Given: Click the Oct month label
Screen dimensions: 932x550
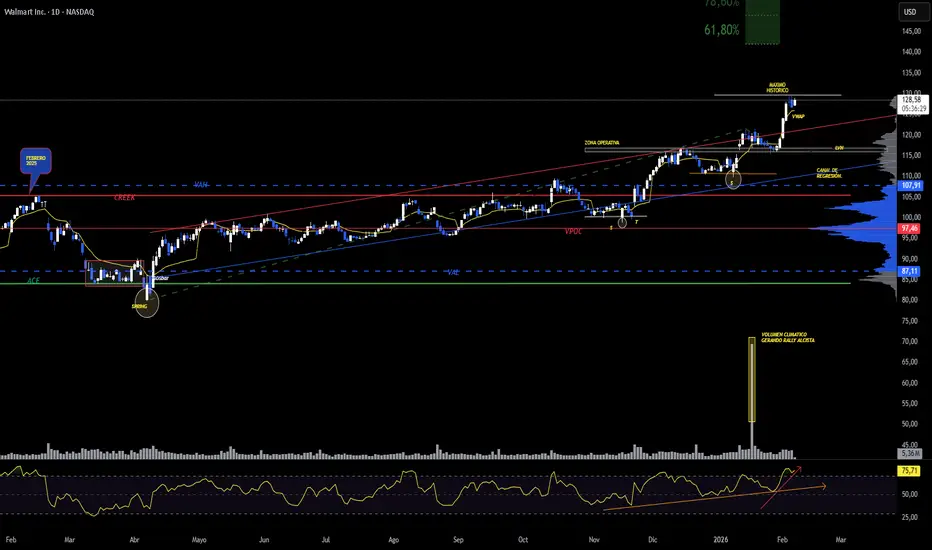Looking at the screenshot, I should click(522, 540).
